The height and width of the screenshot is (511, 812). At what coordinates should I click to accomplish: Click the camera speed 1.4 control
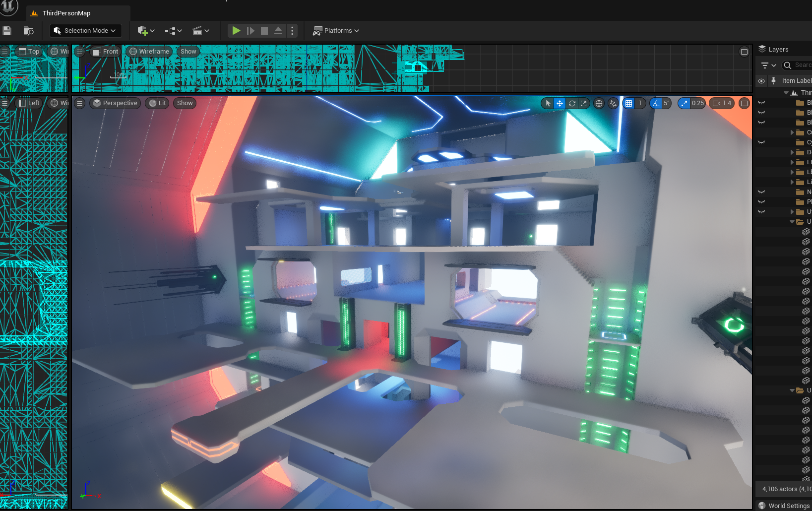coord(722,103)
